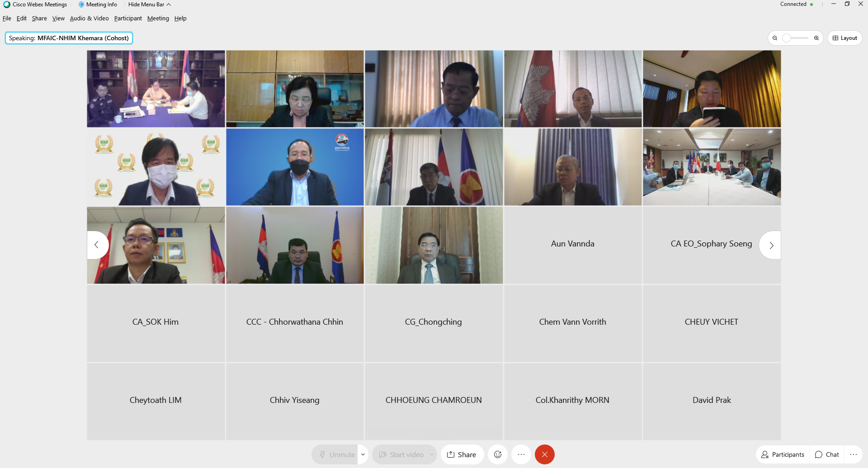The image size is (868, 468).
Task: Open the Participant menu
Action: [128, 19]
